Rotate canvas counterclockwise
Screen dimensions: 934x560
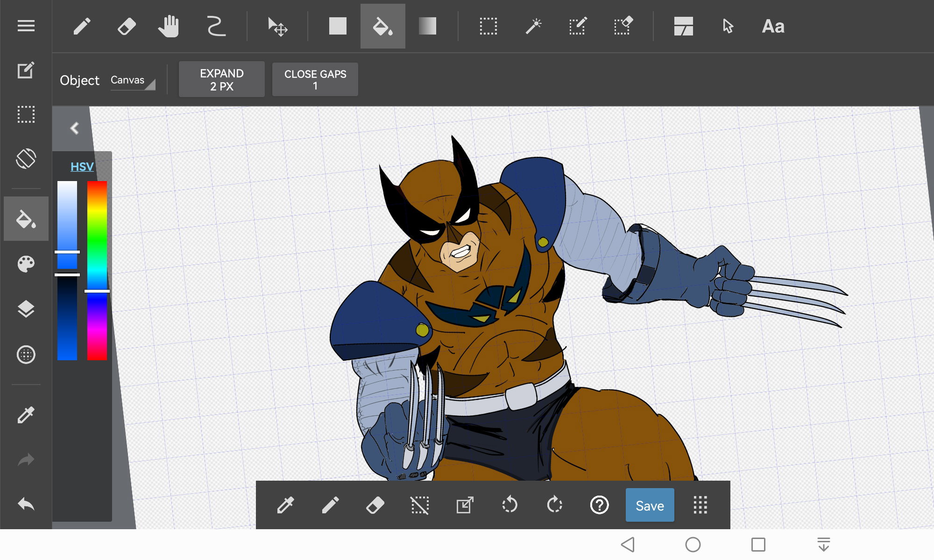pyautogui.click(x=509, y=505)
